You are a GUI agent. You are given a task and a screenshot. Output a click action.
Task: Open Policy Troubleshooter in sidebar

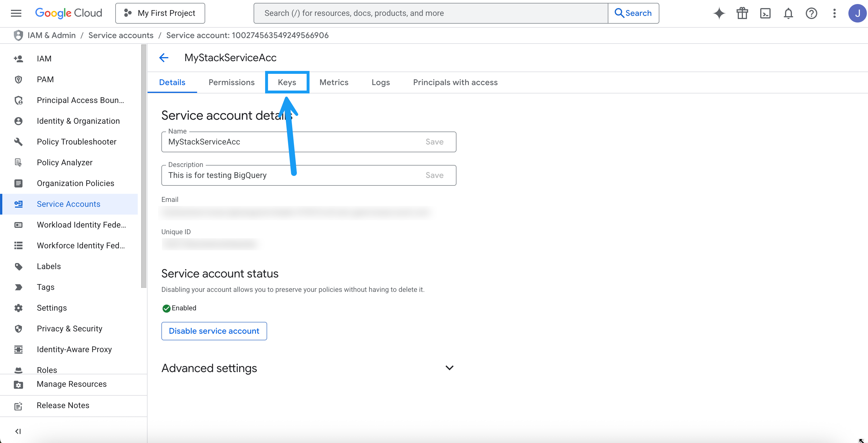[76, 142]
